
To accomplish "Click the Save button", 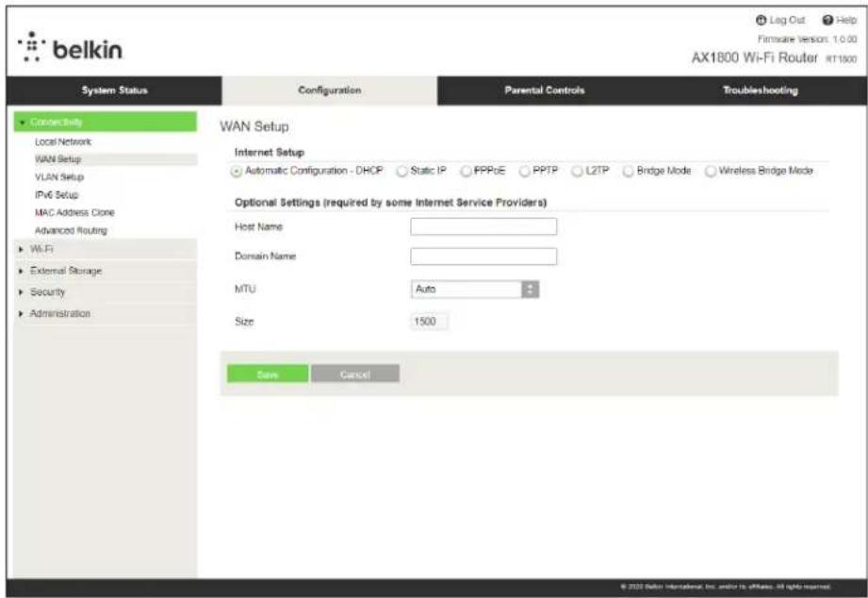I will (x=268, y=374).
